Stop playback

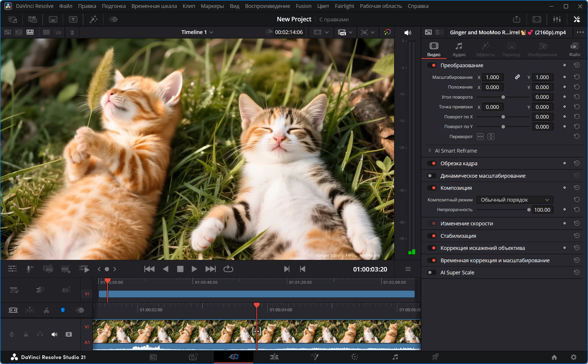(x=180, y=269)
